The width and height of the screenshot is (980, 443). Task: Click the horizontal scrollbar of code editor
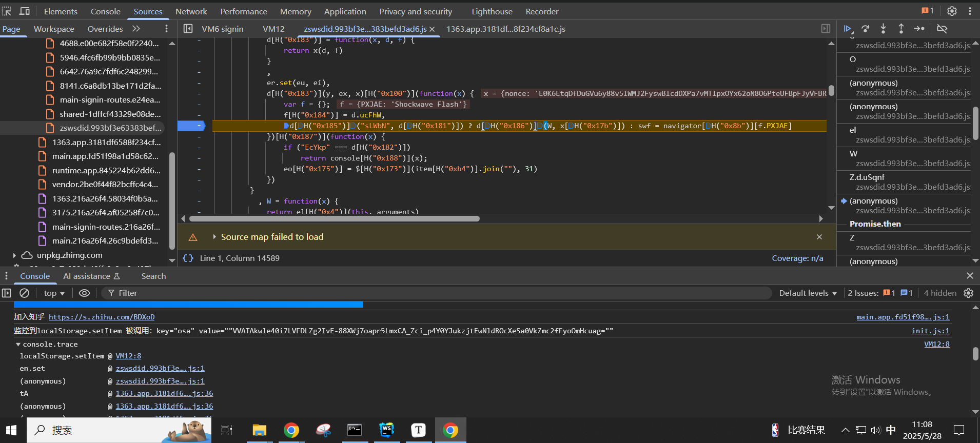pos(334,218)
